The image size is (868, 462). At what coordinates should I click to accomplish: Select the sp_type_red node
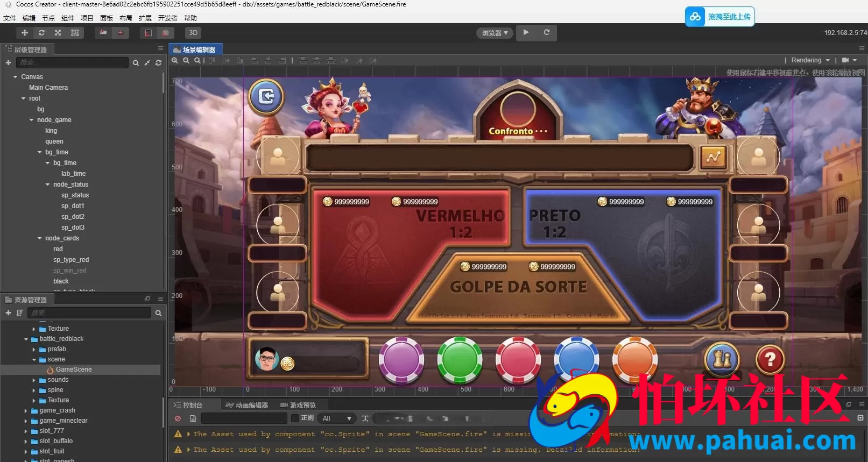coord(71,260)
